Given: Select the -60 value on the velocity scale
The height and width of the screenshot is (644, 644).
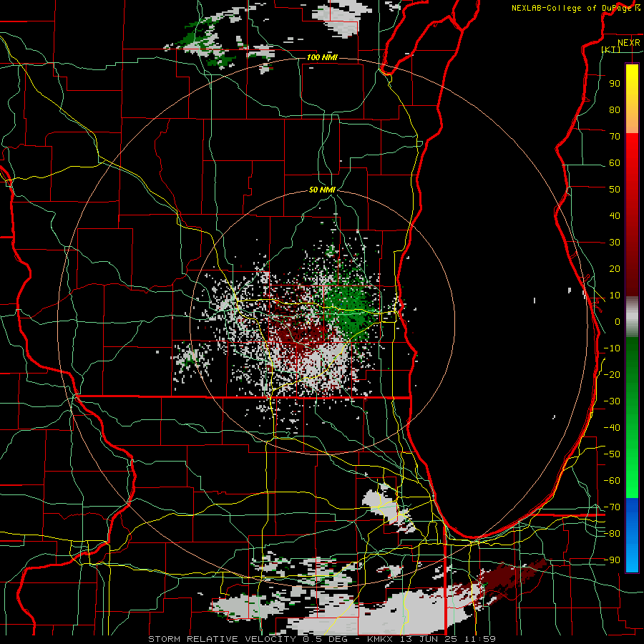Looking at the screenshot, I should [612, 481].
